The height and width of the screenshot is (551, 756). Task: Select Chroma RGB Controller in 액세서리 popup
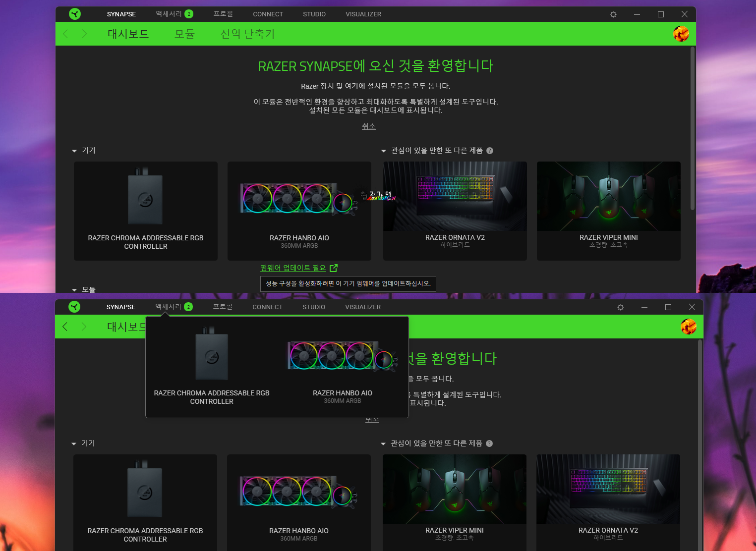(212, 367)
